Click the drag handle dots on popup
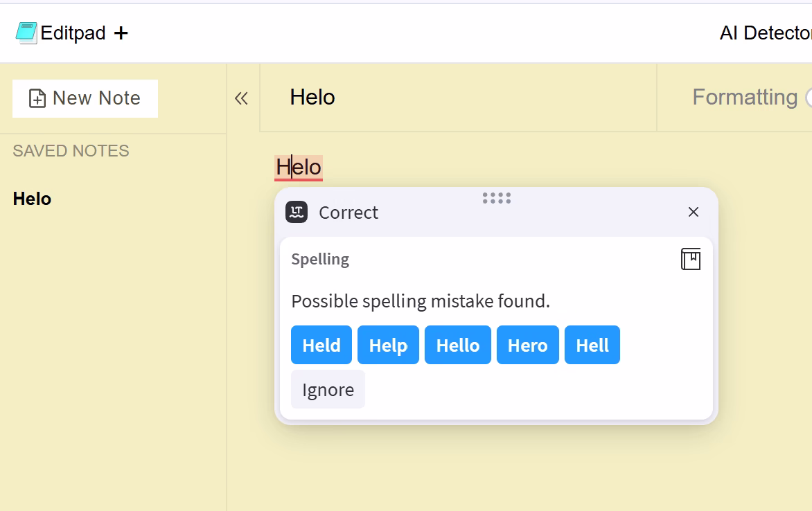 tap(497, 198)
